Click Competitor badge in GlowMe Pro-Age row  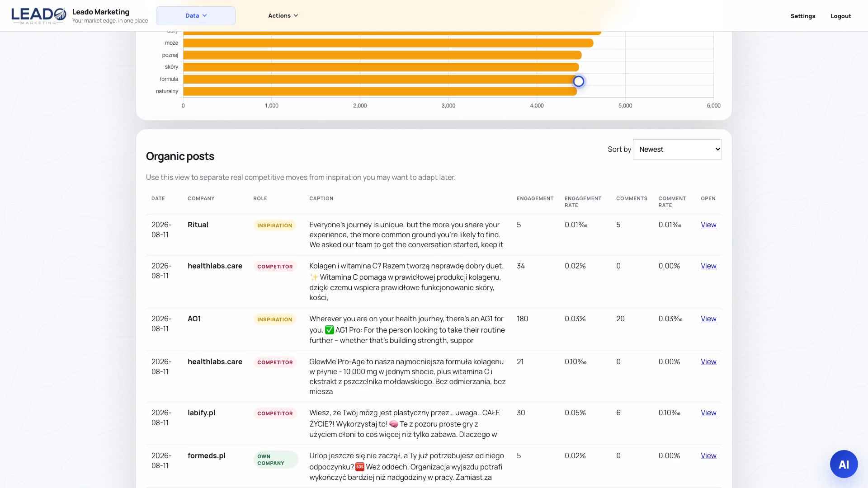275,362
